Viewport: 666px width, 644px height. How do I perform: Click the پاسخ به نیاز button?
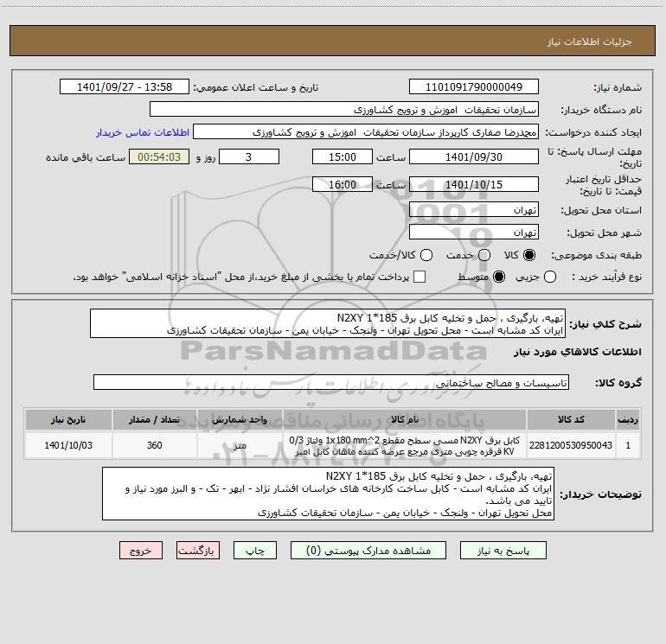pos(503,551)
